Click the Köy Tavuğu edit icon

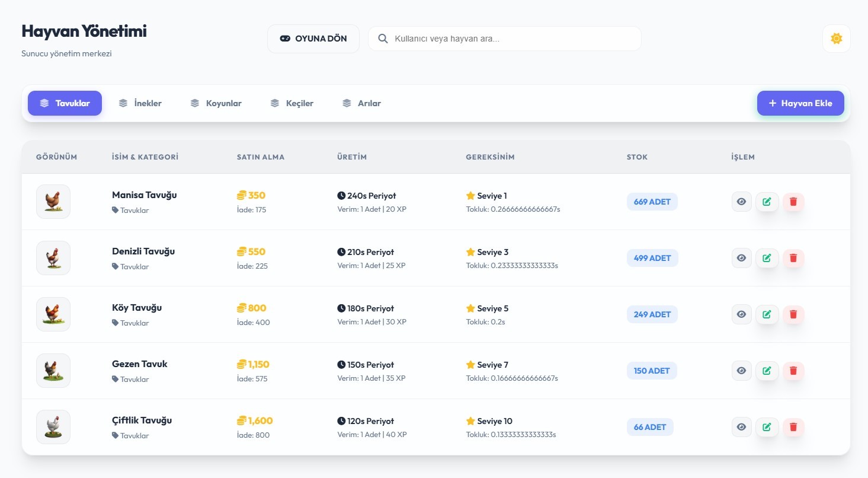(767, 314)
